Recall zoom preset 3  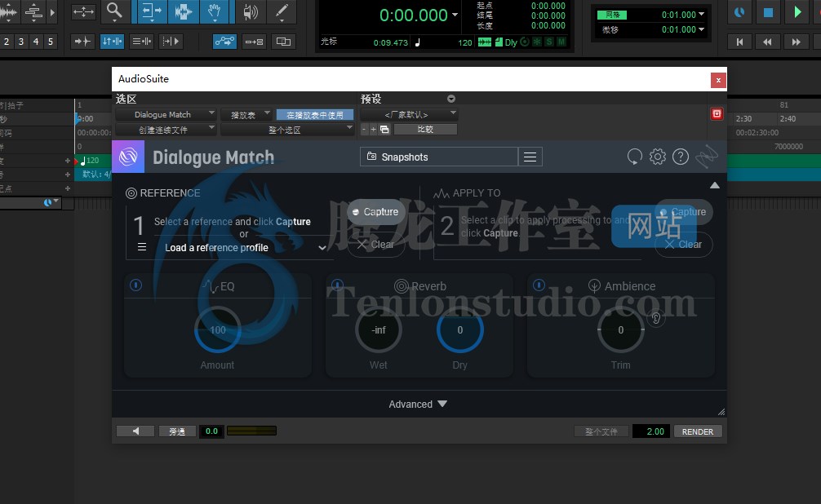(x=21, y=42)
